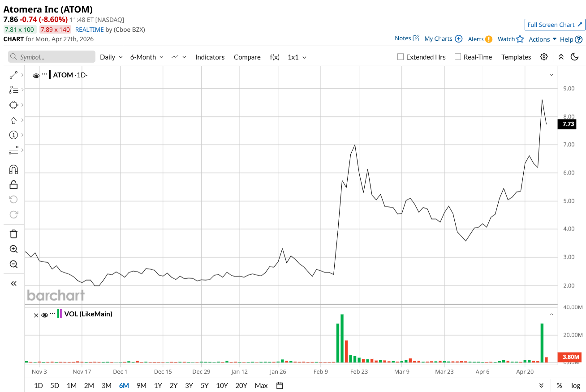Viewport: 586px width, 392px height.
Task: Toggle the drawing lock
Action: pyautogui.click(x=13, y=184)
